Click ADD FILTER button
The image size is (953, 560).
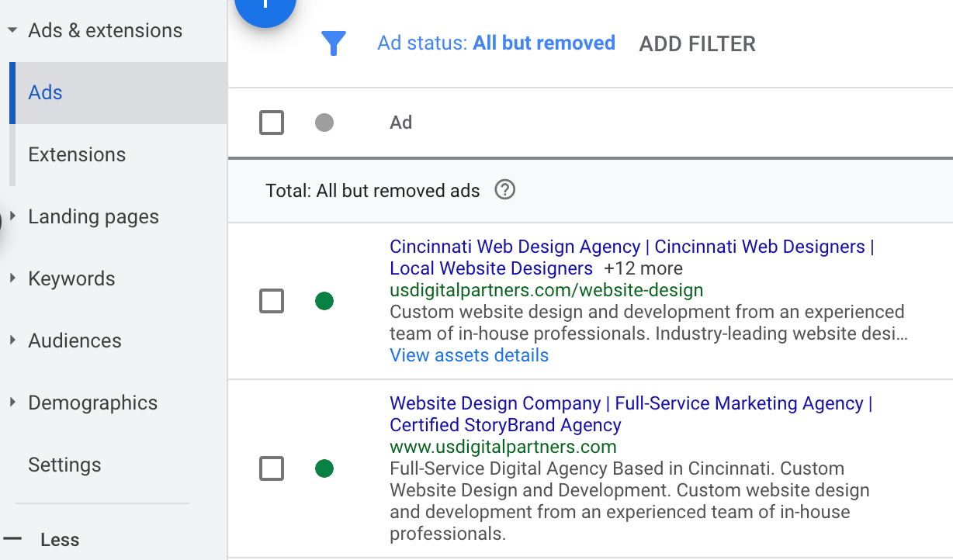click(697, 43)
